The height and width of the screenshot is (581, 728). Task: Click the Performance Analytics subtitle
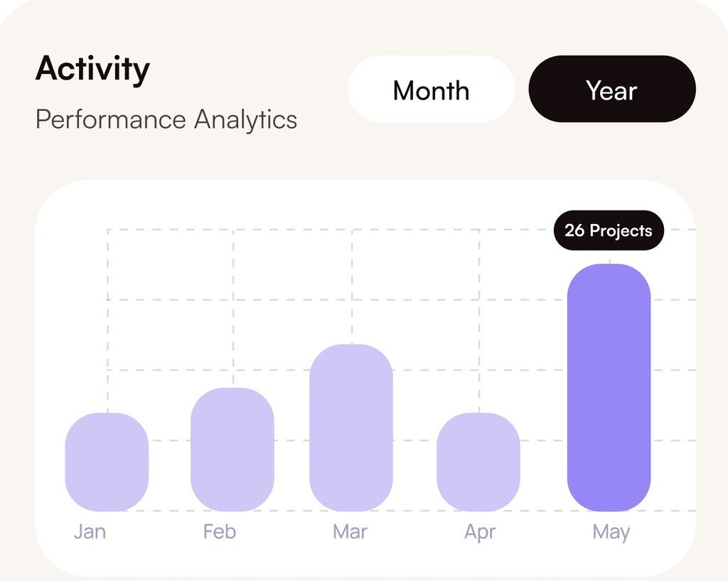[x=166, y=119]
